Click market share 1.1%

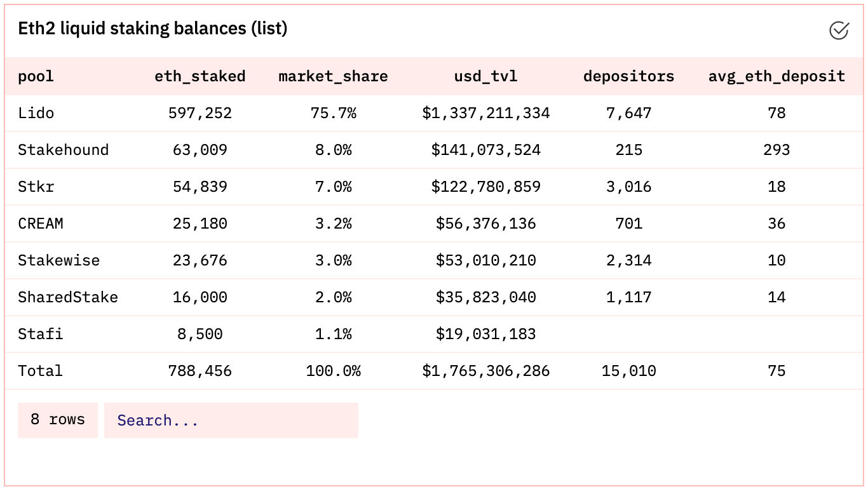point(334,334)
